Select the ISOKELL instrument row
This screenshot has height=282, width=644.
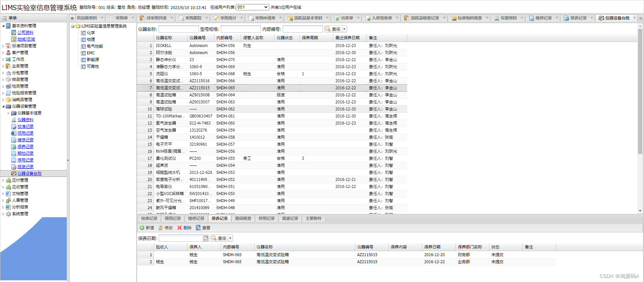272,46
